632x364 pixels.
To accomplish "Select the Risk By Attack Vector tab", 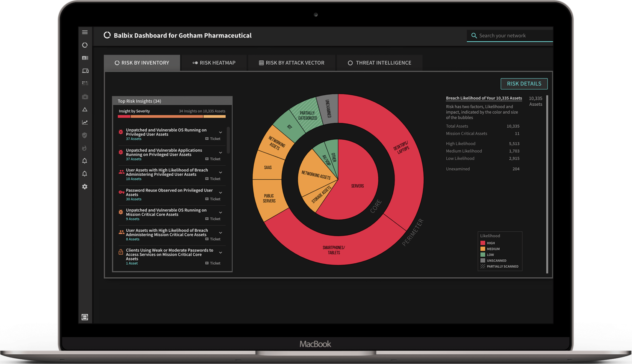I will pos(292,63).
